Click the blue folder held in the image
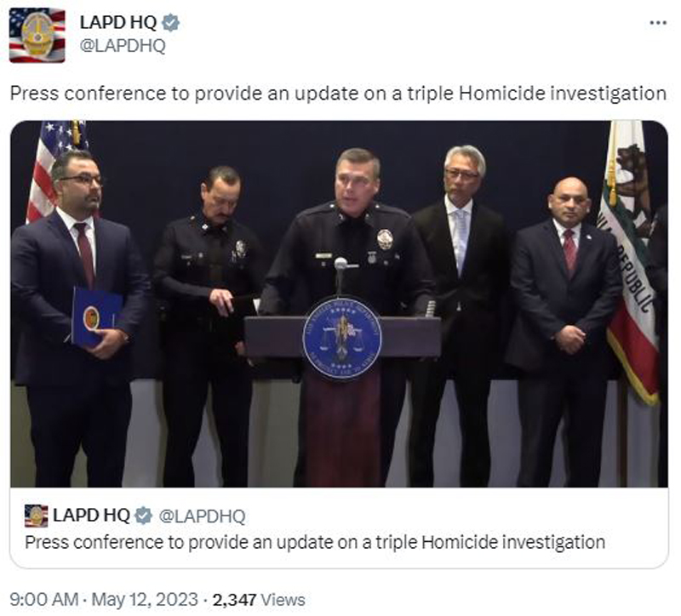 point(95,317)
